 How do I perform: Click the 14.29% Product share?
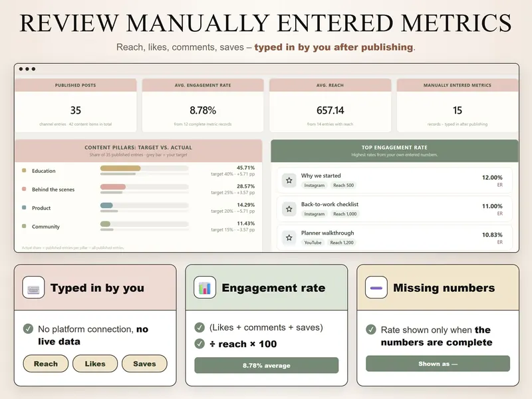coord(245,205)
